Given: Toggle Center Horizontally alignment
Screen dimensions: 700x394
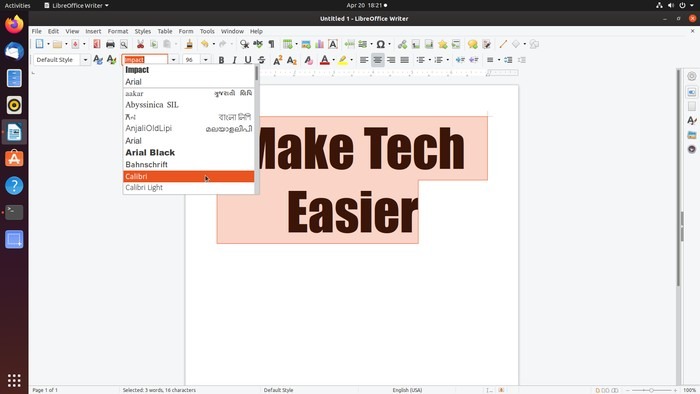Looking at the screenshot, I should [378, 60].
